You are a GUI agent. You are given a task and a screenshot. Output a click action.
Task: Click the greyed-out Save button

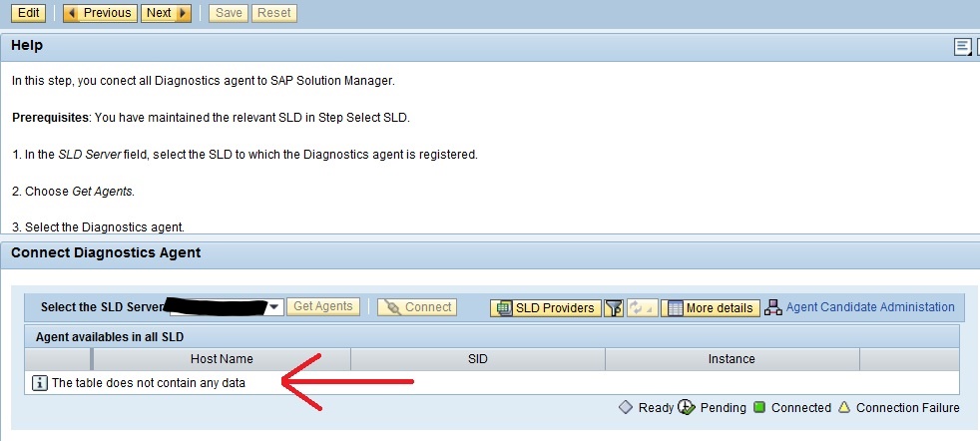click(x=229, y=13)
